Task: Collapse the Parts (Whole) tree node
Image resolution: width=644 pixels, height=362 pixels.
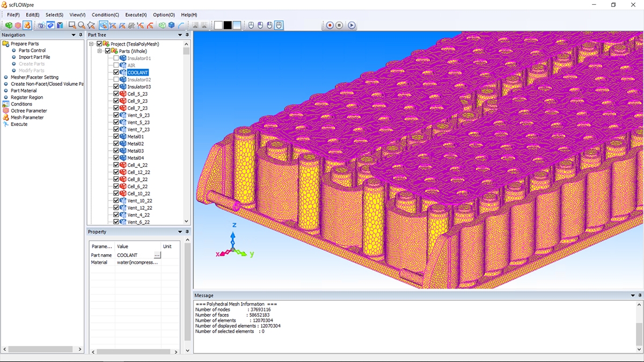Action: click(100, 51)
